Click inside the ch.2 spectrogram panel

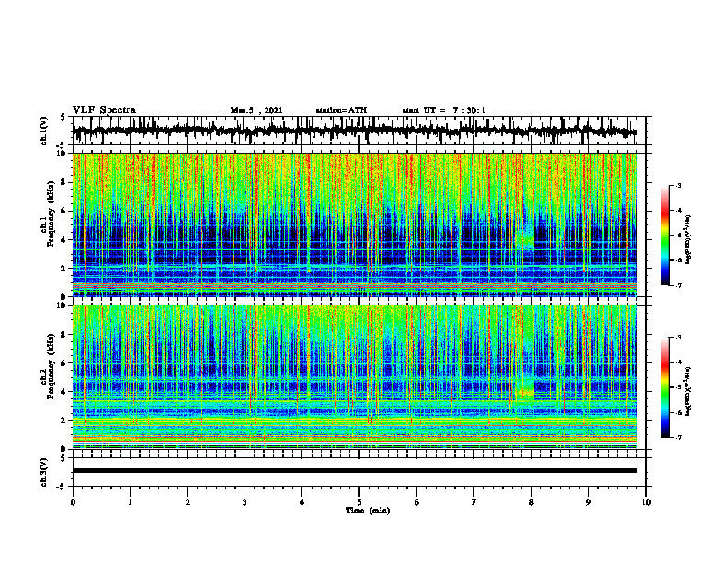pos(355,377)
